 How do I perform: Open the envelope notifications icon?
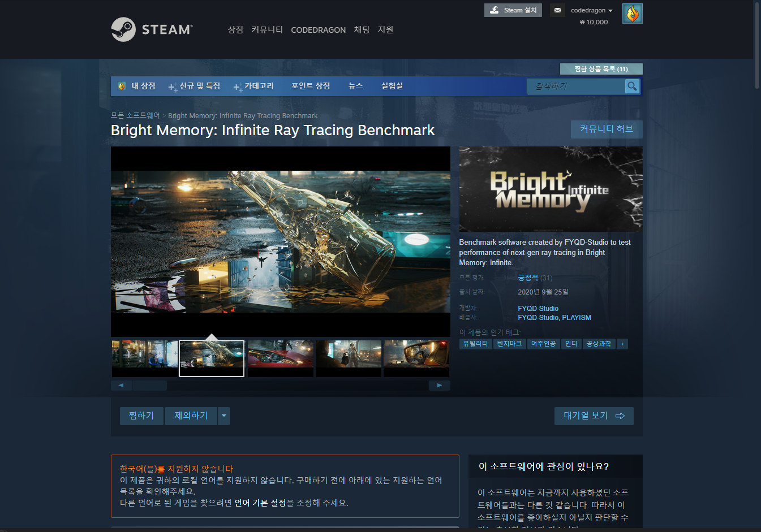pos(557,10)
